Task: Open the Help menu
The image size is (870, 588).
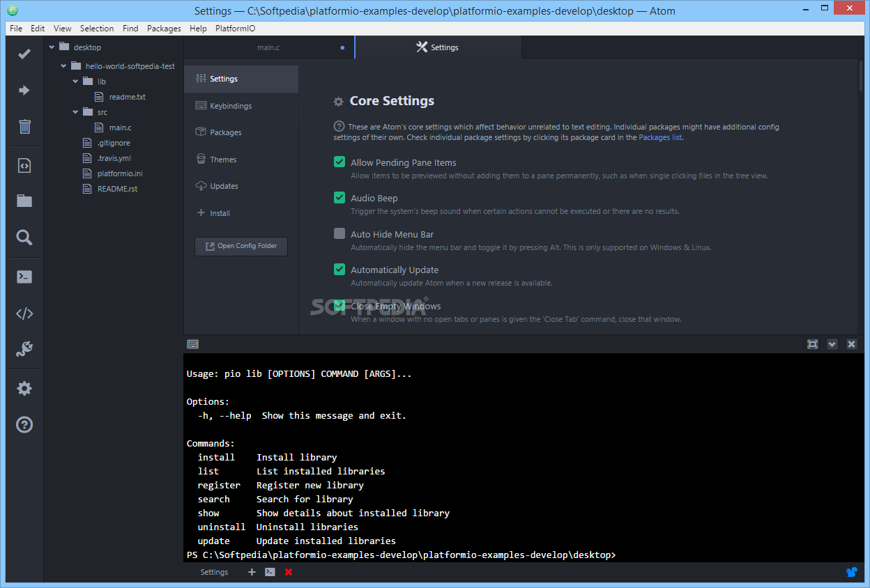Action: (198, 29)
